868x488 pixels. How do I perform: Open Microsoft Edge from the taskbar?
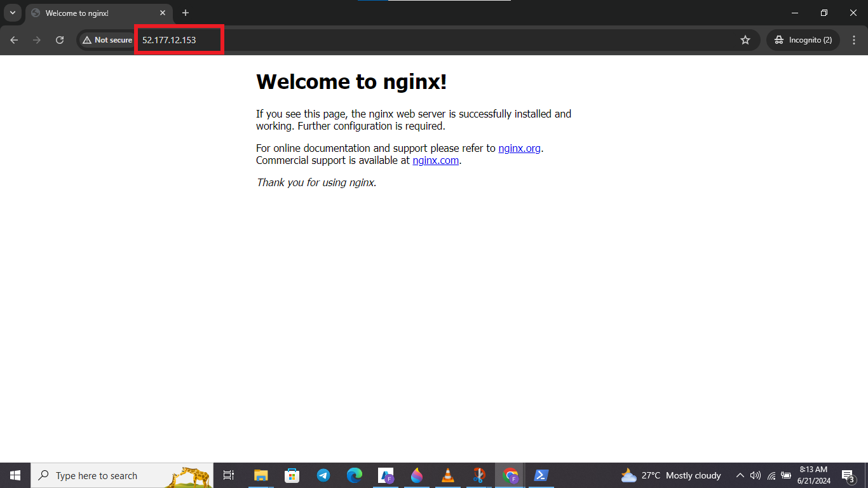click(x=355, y=475)
